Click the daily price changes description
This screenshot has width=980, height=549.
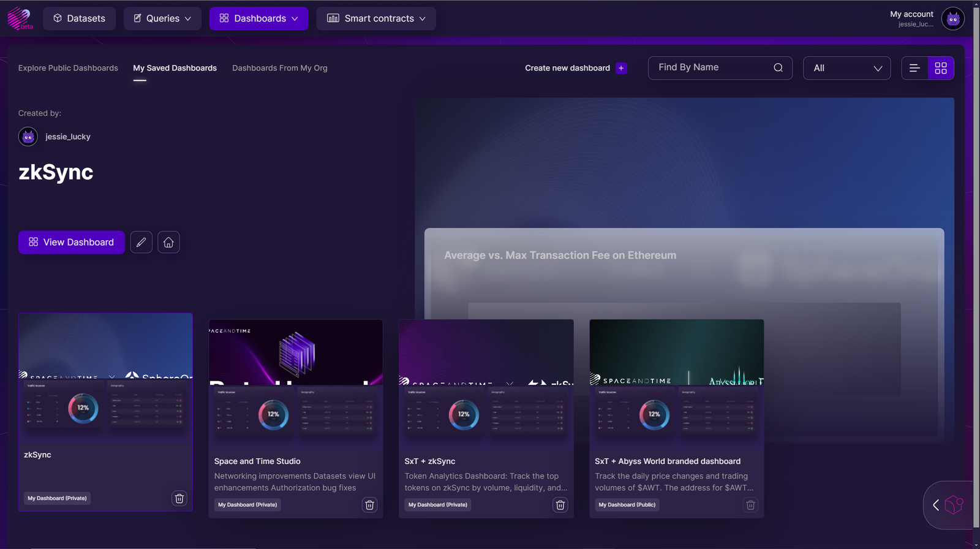[674, 482]
